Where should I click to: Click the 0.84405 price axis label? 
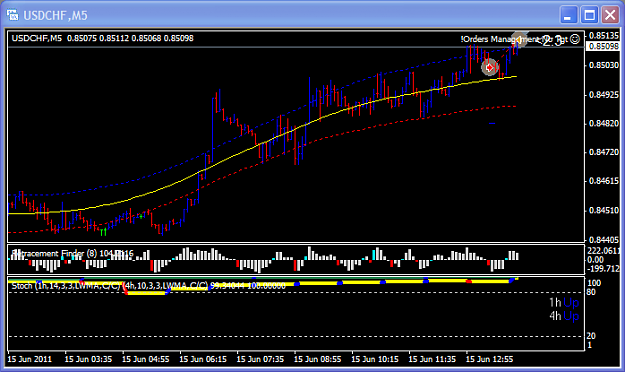point(604,240)
